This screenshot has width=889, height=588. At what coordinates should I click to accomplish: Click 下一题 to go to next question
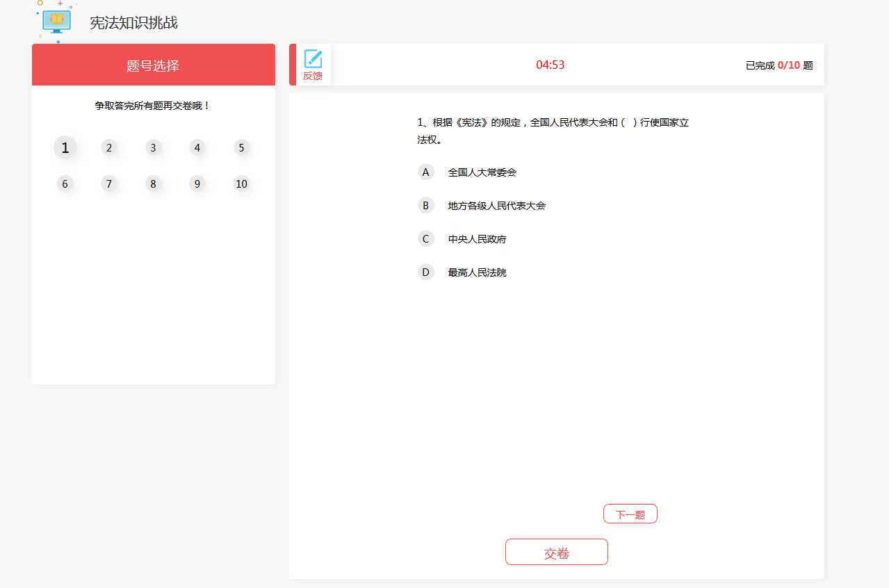(630, 514)
